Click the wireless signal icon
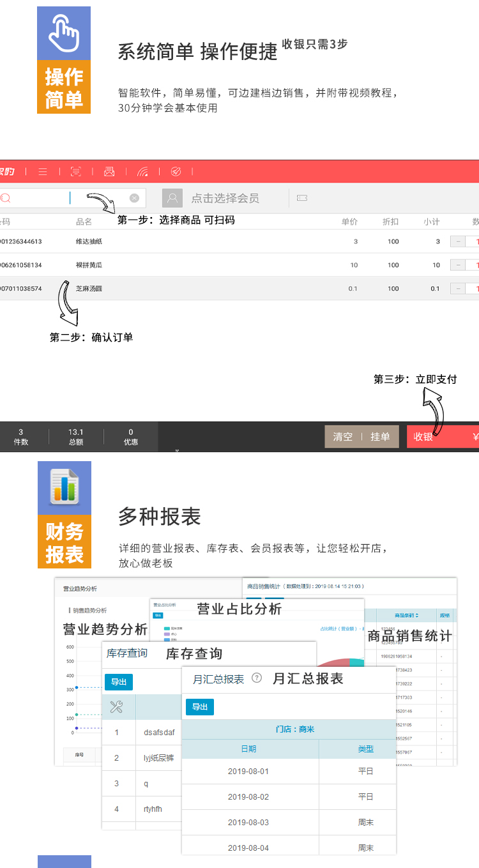The image size is (479, 868). [142, 172]
